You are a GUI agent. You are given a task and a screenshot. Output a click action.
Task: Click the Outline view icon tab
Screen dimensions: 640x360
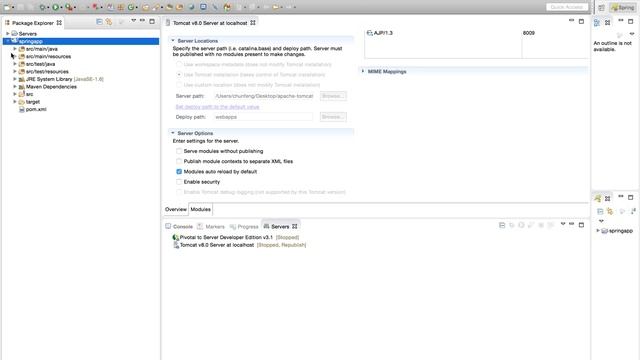(597, 23)
